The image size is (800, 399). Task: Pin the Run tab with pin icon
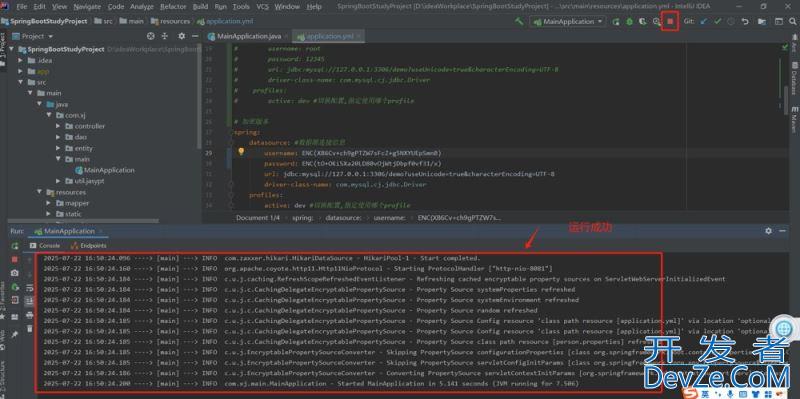point(15,334)
